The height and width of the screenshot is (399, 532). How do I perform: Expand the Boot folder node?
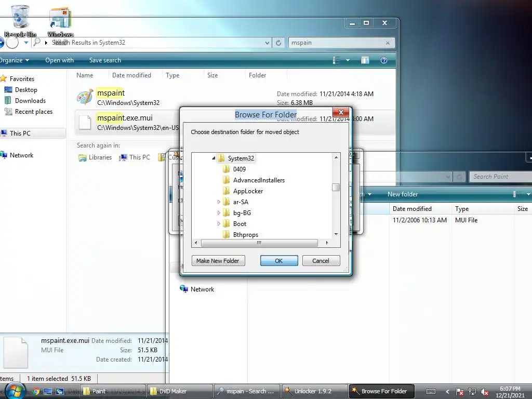(x=219, y=223)
